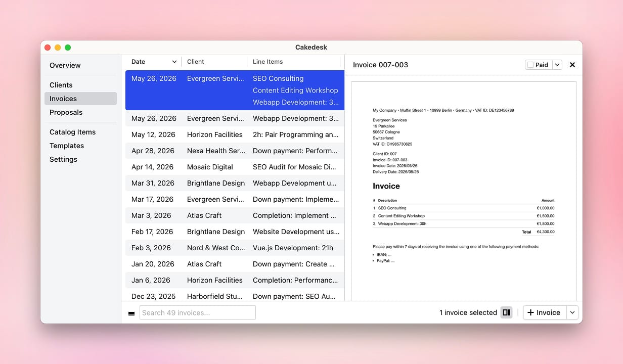Image resolution: width=623 pixels, height=364 pixels.
Task: Select the Jan 20, 2026 Atlas Craft invoice
Action: [235, 264]
